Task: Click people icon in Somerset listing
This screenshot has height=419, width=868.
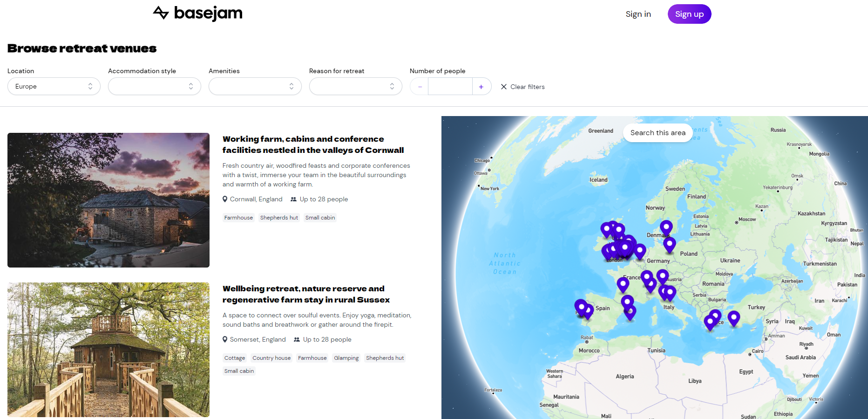Action: coord(297,339)
